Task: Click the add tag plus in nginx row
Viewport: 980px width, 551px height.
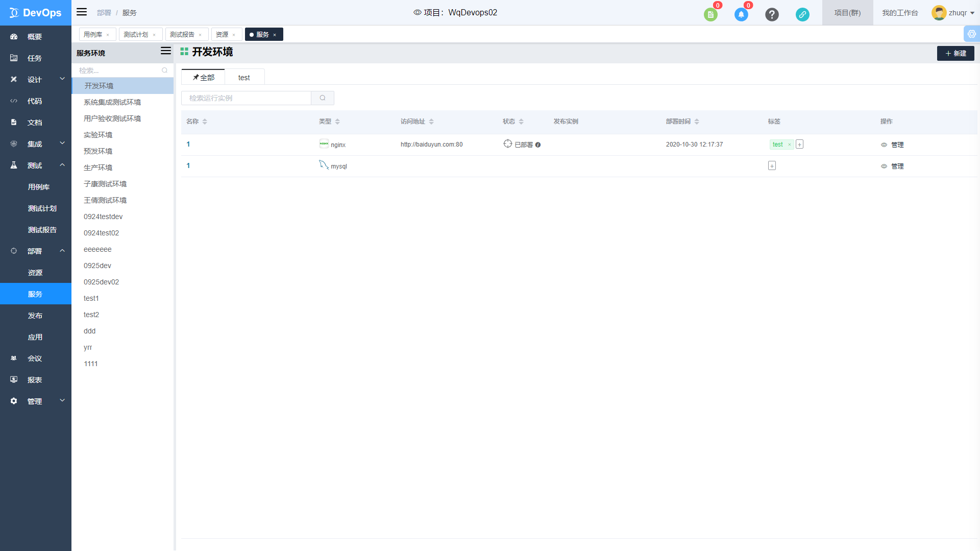Action: (x=800, y=145)
